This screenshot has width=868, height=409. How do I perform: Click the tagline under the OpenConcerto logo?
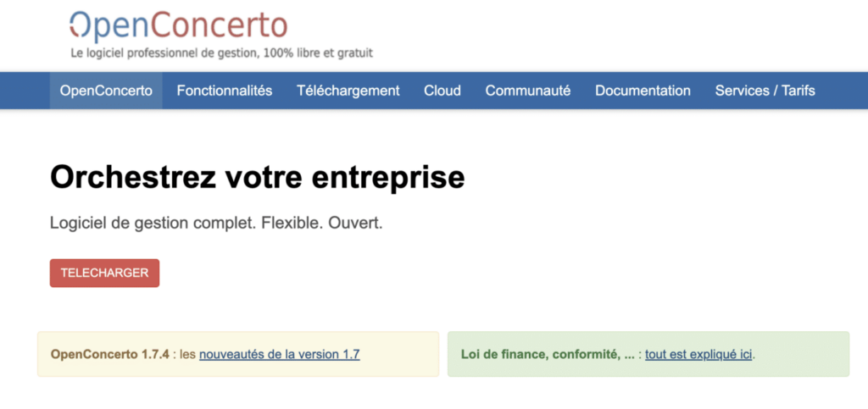point(221,53)
